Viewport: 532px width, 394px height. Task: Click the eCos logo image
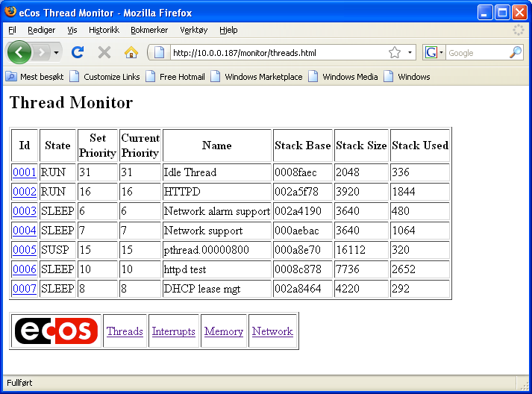pos(56,331)
